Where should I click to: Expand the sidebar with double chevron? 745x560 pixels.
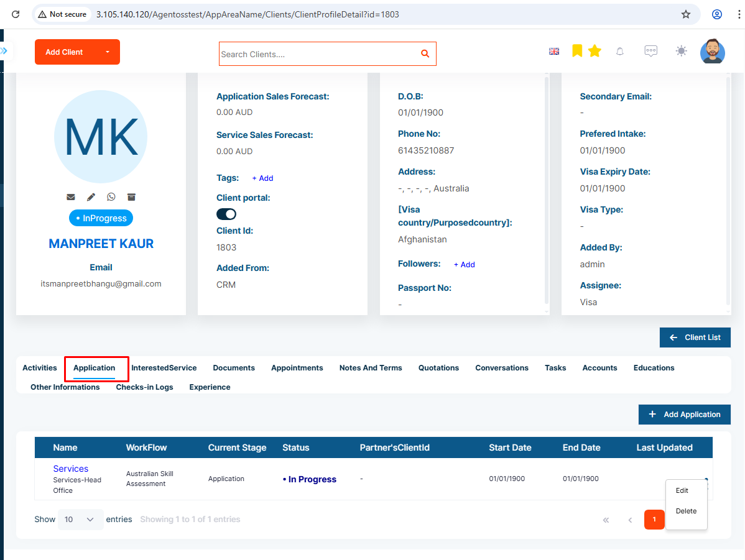pyautogui.click(x=4, y=51)
